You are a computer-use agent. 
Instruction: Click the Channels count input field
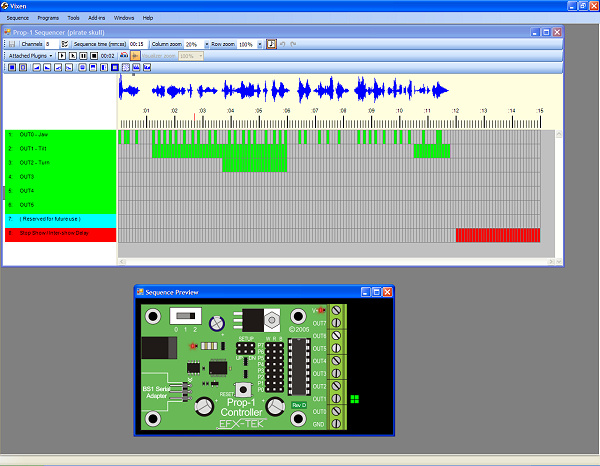point(52,44)
